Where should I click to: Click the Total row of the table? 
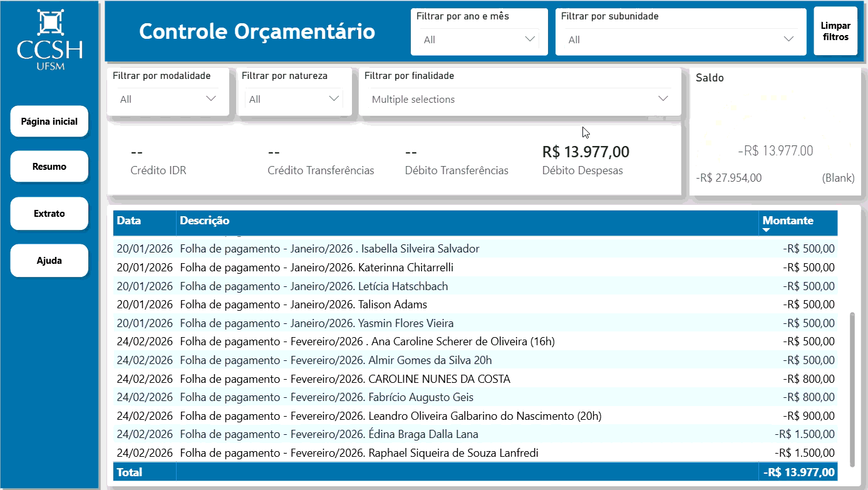(438, 471)
